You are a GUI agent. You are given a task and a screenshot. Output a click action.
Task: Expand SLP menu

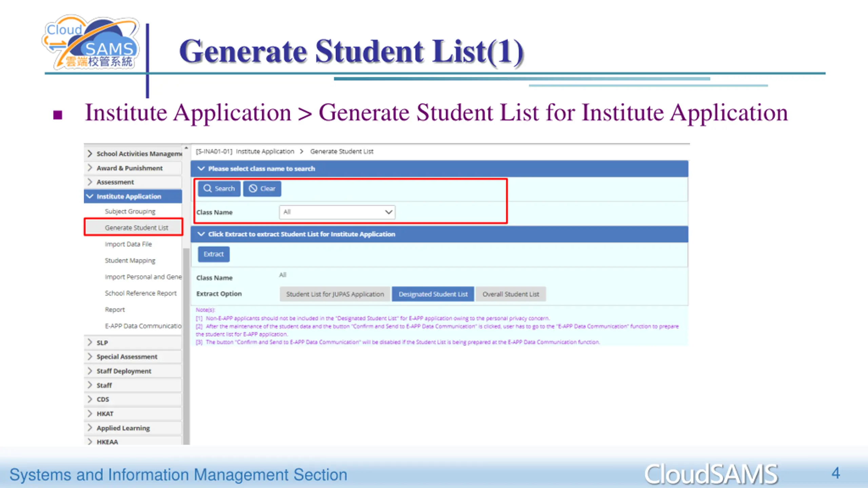click(x=133, y=343)
